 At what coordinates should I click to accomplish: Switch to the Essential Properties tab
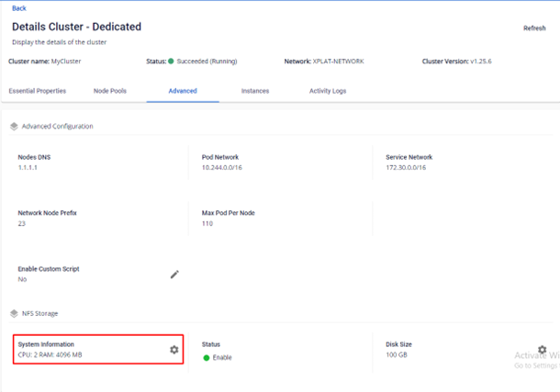37,91
